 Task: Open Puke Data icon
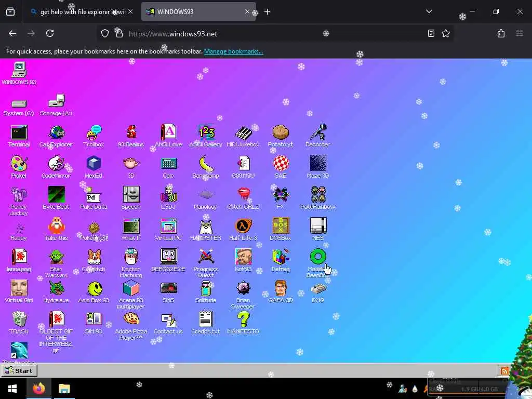click(x=94, y=198)
